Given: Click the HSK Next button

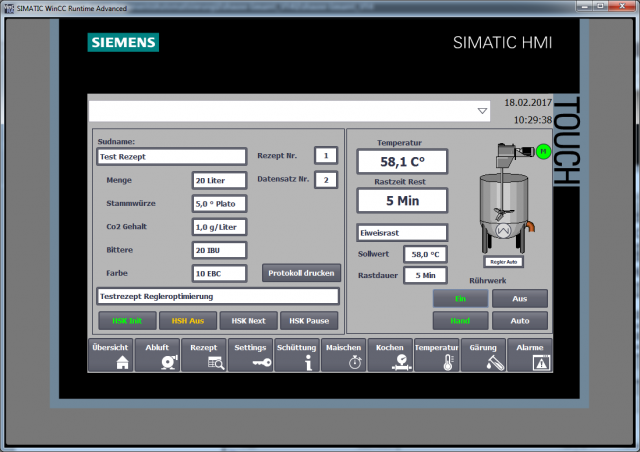Looking at the screenshot, I should click(x=248, y=321).
